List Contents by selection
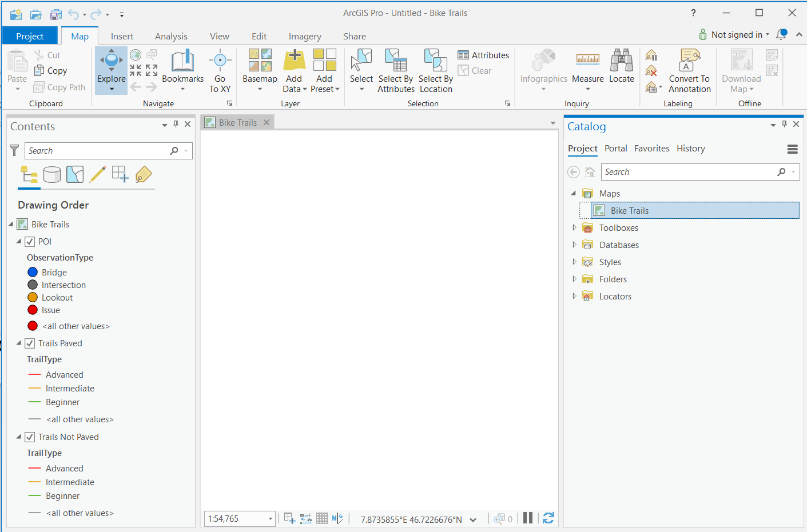Screen dimensions: 807x532 tap(75, 174)
